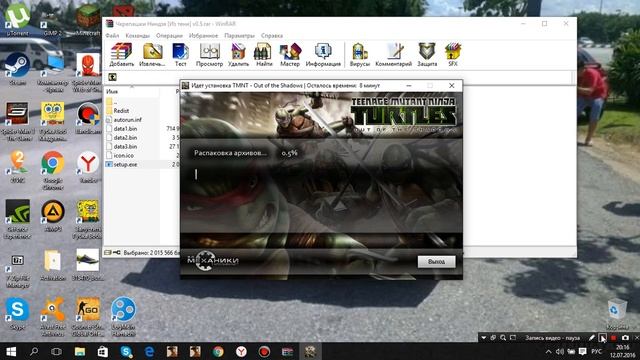The width and height of the screenshot is (640, 360).
Task: Open the Мастер (Wizard) toolbar icon
Action: (x=290, y=55)
